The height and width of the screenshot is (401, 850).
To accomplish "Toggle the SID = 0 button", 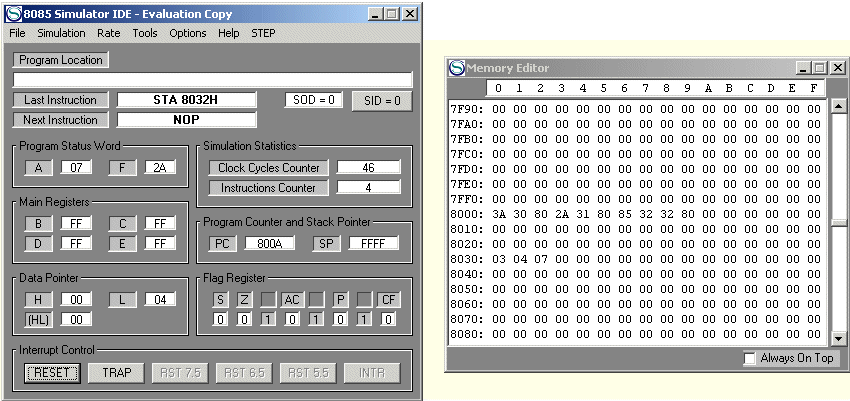I will coord(381,100).
